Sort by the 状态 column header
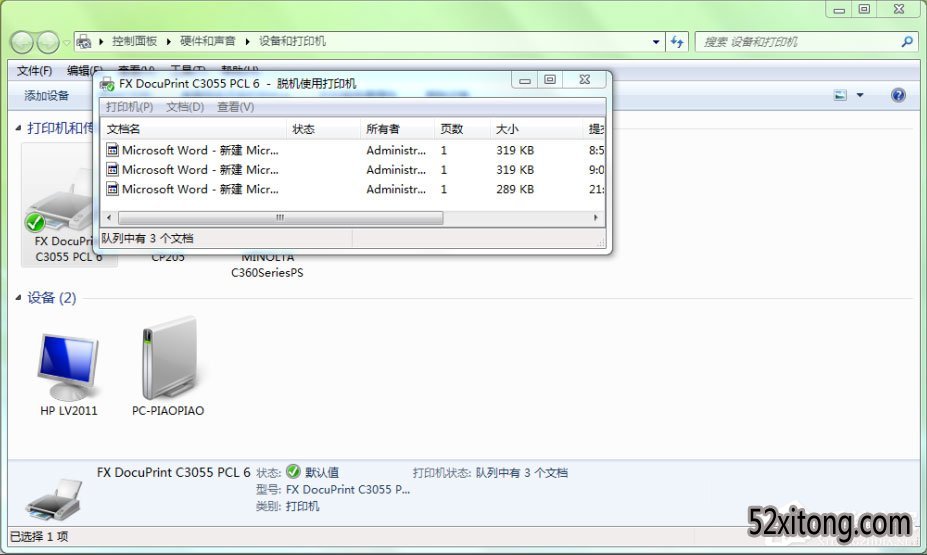 [324, 129]
